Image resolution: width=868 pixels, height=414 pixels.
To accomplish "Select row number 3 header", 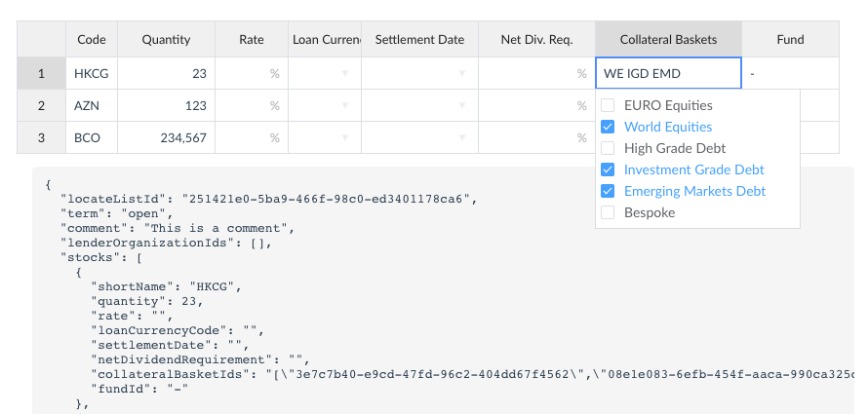I will tap(42, 137).
